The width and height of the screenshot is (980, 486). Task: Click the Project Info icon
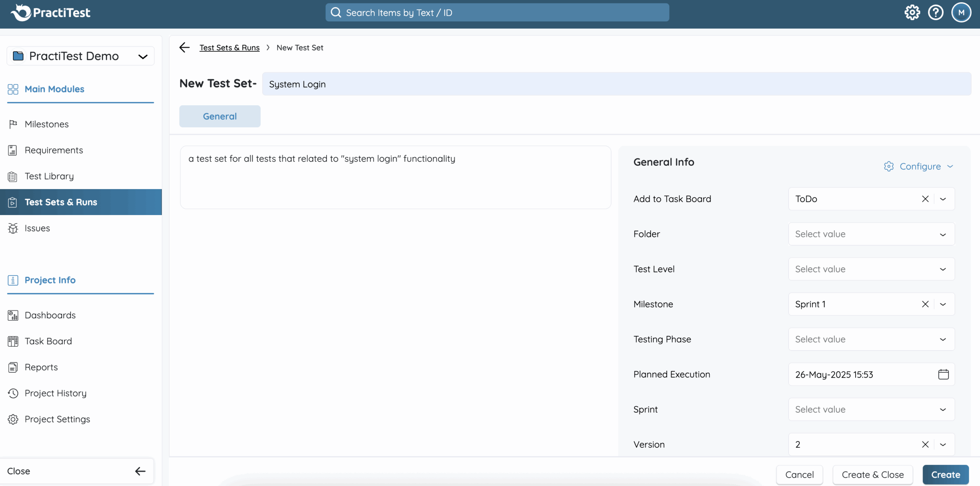tap(13, 280)
